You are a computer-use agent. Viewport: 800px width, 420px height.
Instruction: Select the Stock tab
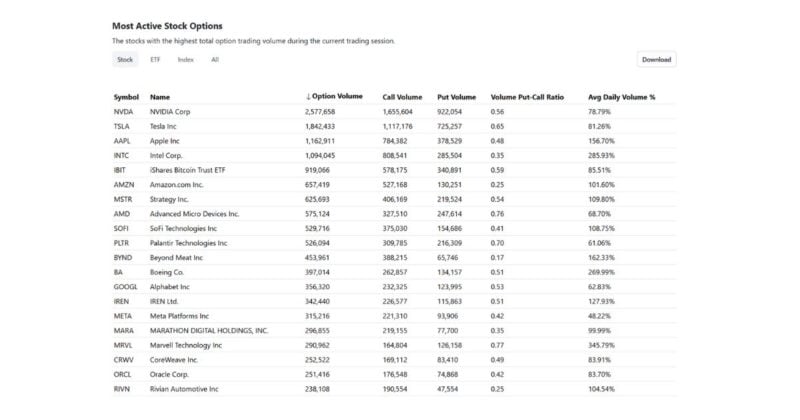tap(125, 59)
